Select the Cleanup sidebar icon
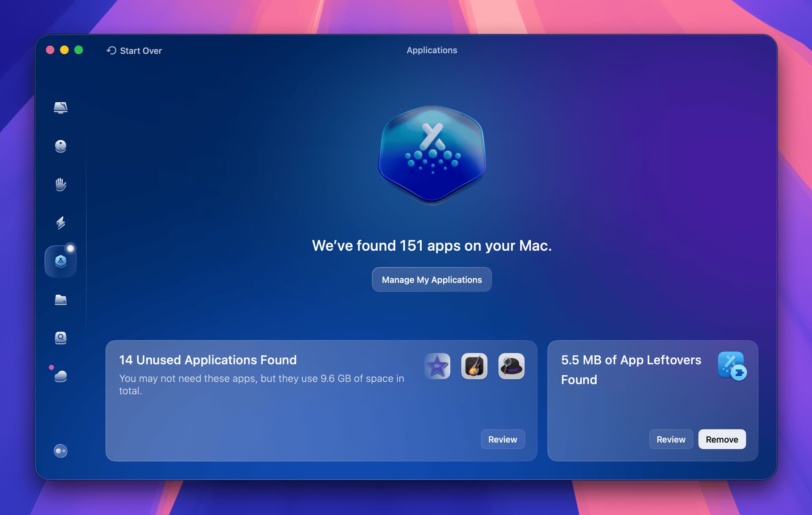This screenshot has width=812, height=515. pyautogui.click(x=60, y=146)
